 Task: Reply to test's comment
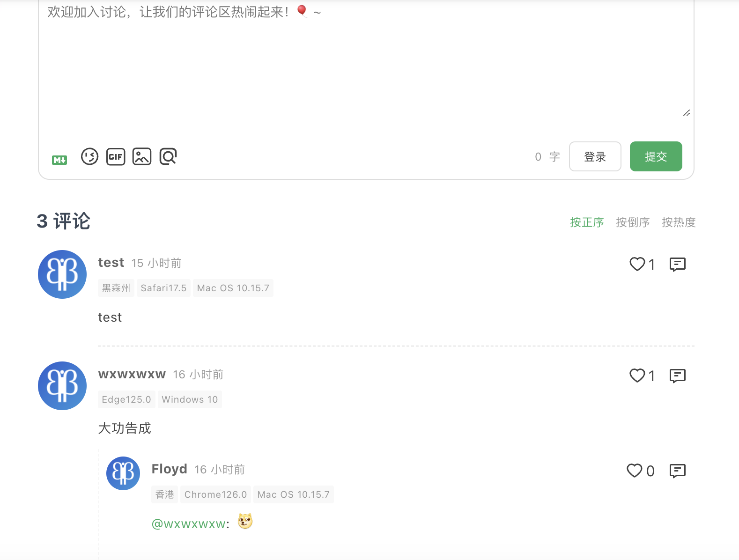678,265
